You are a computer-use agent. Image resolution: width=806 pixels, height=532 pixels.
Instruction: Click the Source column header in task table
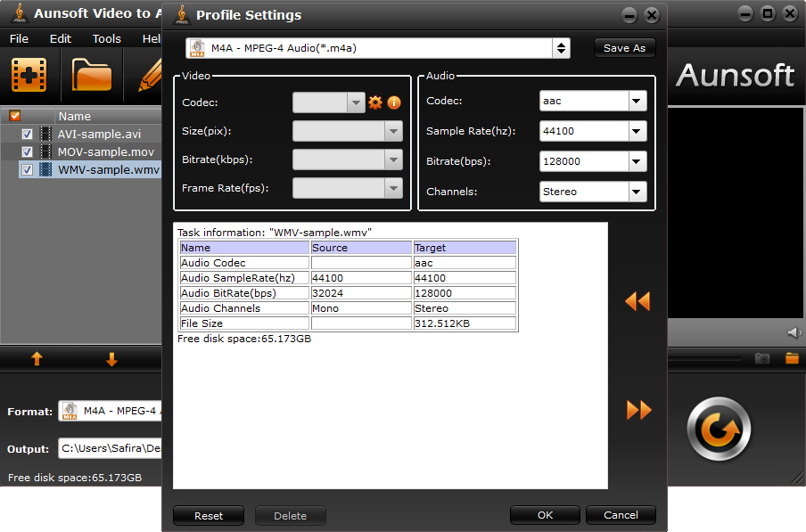coord(361,248)
